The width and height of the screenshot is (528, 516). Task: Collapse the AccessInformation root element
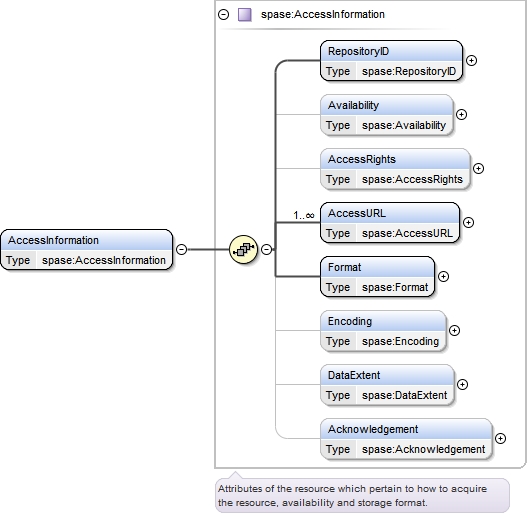(182, 249)
